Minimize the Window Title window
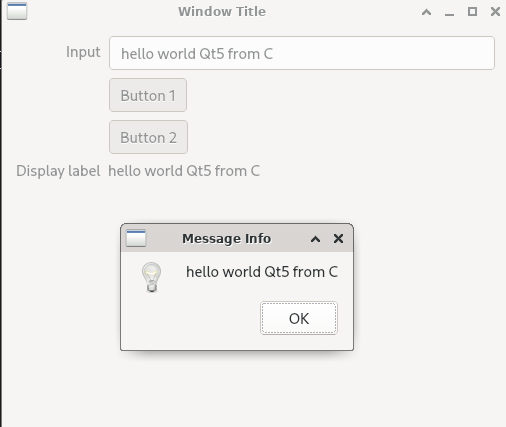 pos(449,13)
